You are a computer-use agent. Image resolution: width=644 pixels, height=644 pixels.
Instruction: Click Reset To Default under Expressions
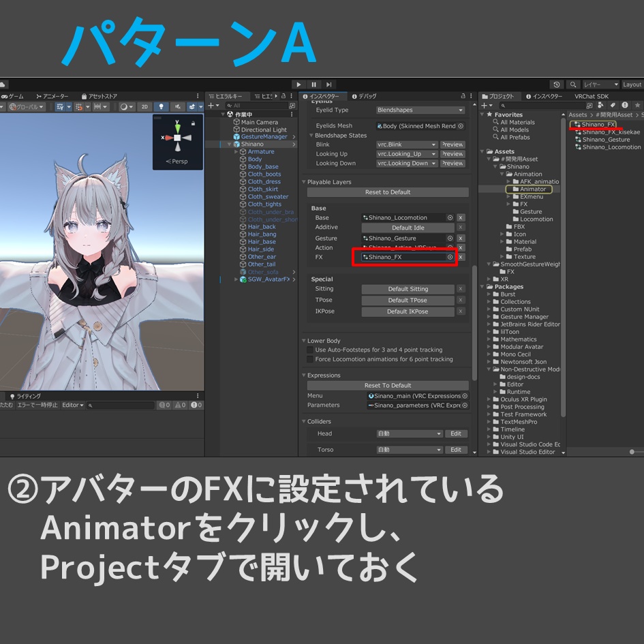coord(388,385)
